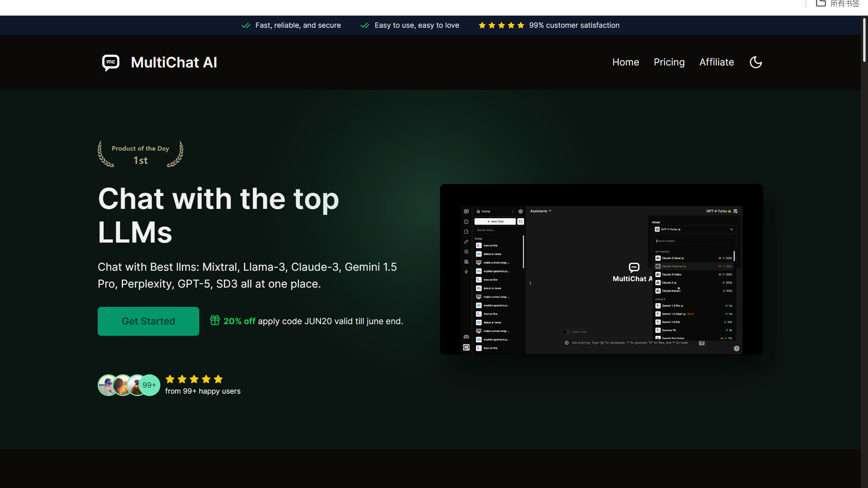Click the green gift icon beside discount text

click(x=215, y=320)
